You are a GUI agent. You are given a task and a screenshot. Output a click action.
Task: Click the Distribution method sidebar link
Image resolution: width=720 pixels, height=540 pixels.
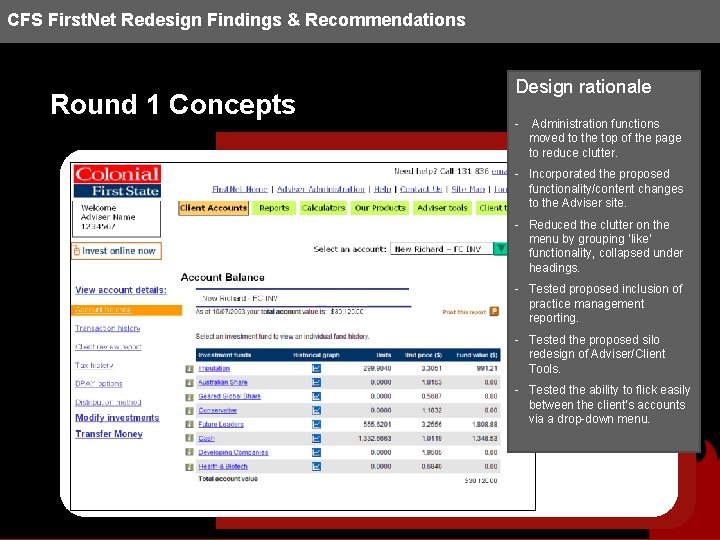[x=108, y=402]
